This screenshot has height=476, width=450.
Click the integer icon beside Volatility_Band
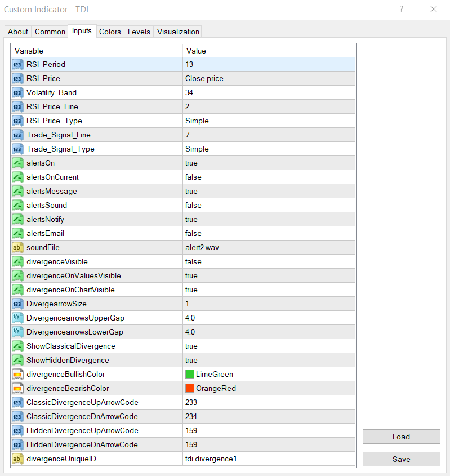tap(17, 92)
